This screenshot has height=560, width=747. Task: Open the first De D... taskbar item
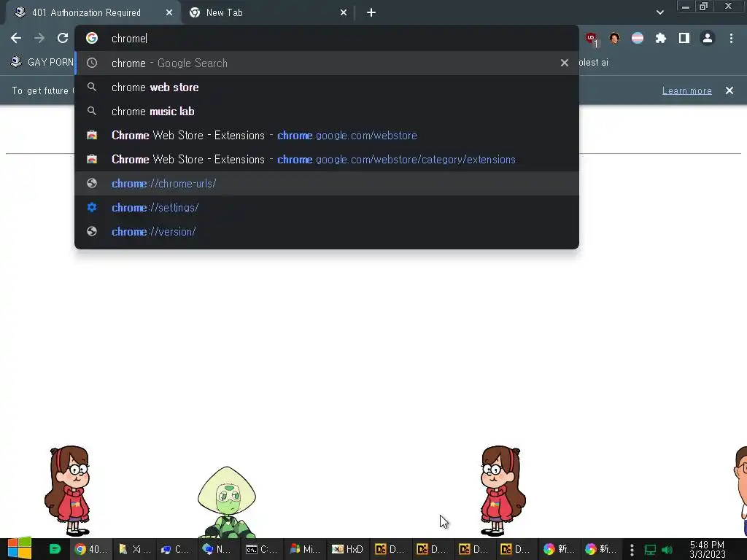pyautogui.click(x=390, y=549)
